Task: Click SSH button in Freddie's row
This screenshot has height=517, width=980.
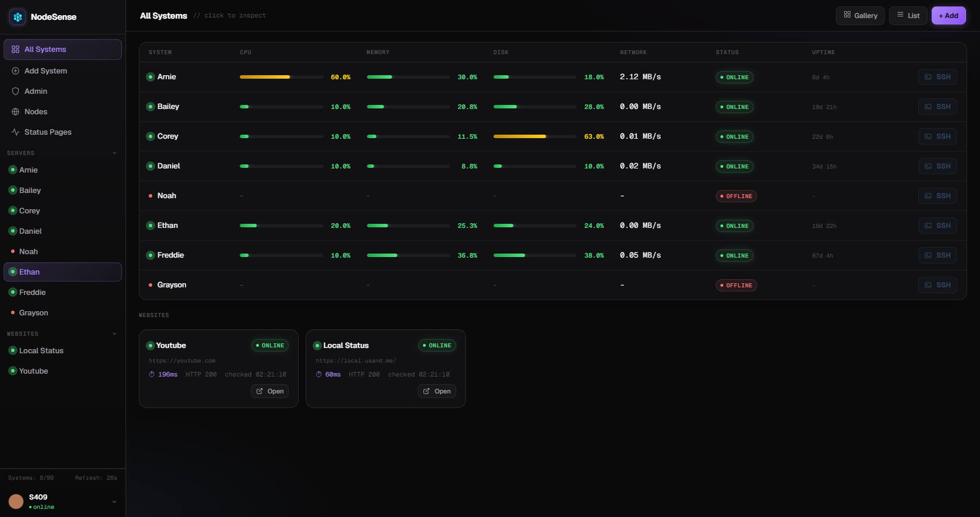Action: tap(937, 255)
